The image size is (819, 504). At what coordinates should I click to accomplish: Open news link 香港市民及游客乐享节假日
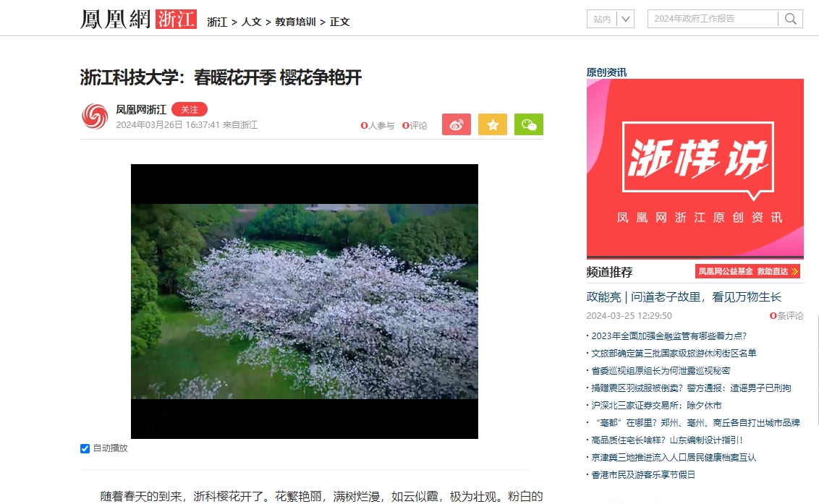[x=643, y=474]
